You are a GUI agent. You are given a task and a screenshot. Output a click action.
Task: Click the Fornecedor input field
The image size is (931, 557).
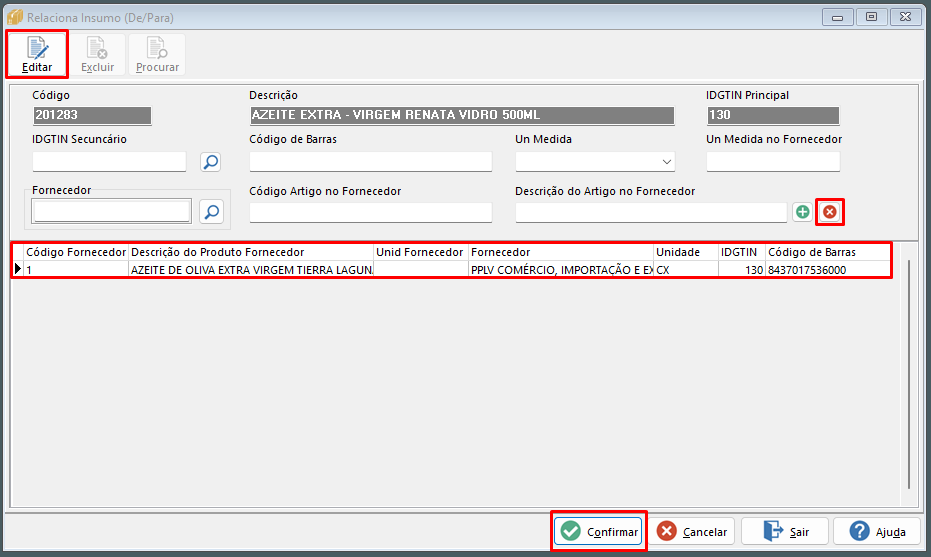(x=112, y=211)
